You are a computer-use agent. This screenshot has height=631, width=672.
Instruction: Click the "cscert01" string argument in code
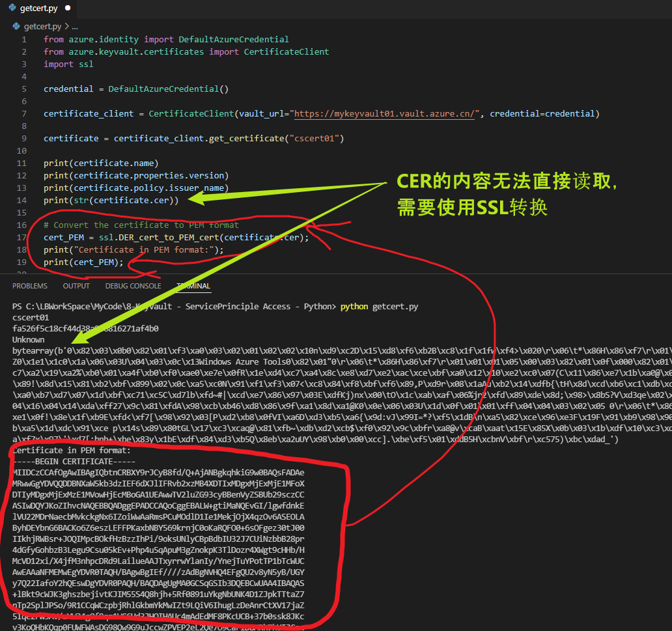tap(315, 139)
